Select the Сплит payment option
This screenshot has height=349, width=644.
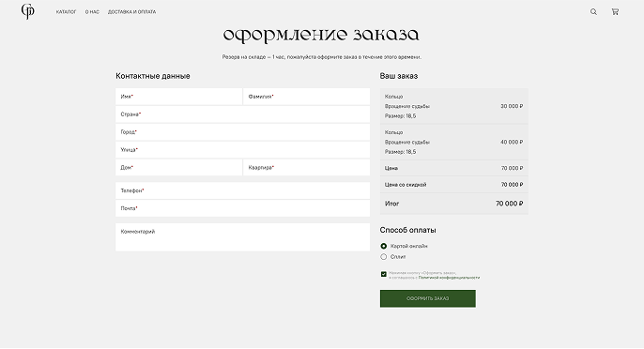click(x=384, y=257)
